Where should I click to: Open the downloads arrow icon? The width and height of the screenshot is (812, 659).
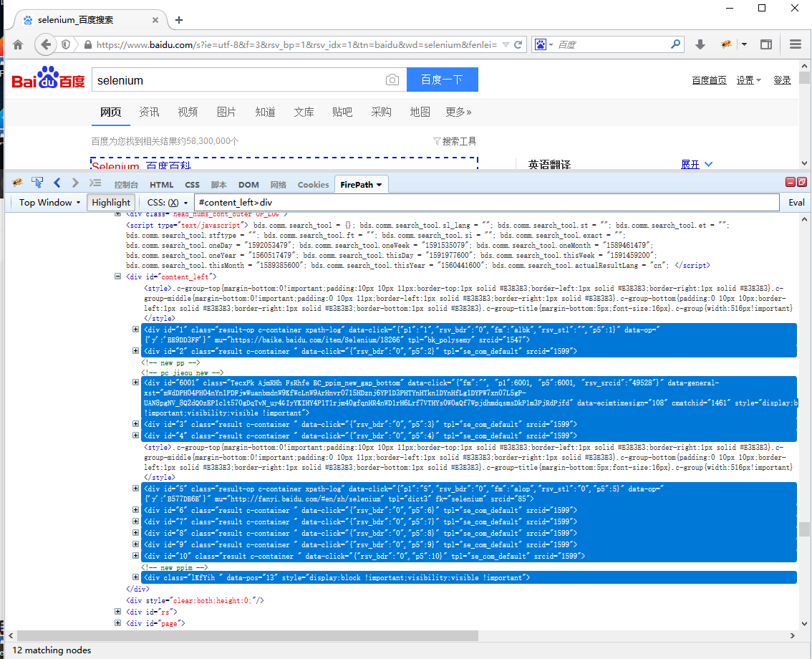700,44
